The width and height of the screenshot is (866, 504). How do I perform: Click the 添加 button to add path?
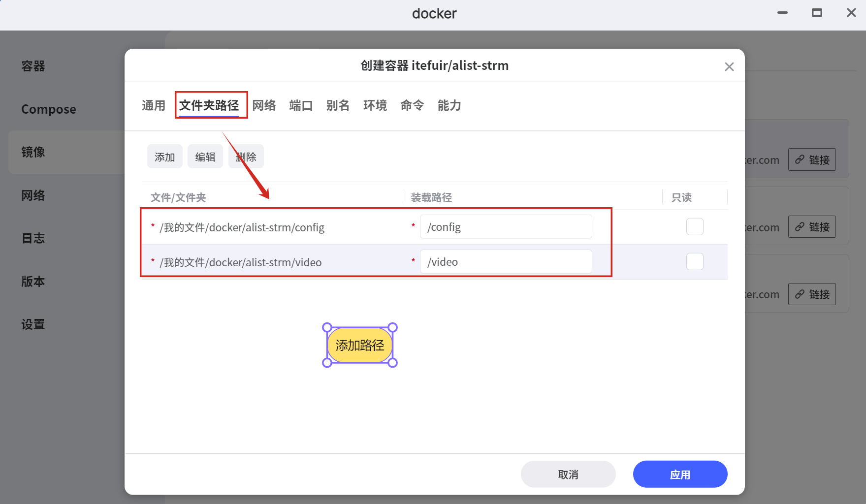(x=164, y=157)
